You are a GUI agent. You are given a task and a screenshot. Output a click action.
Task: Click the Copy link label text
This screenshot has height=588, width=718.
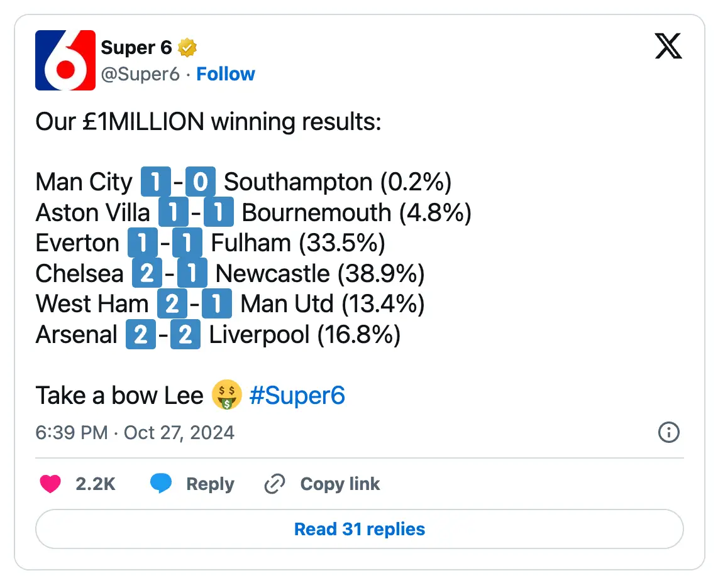(340, 484)
